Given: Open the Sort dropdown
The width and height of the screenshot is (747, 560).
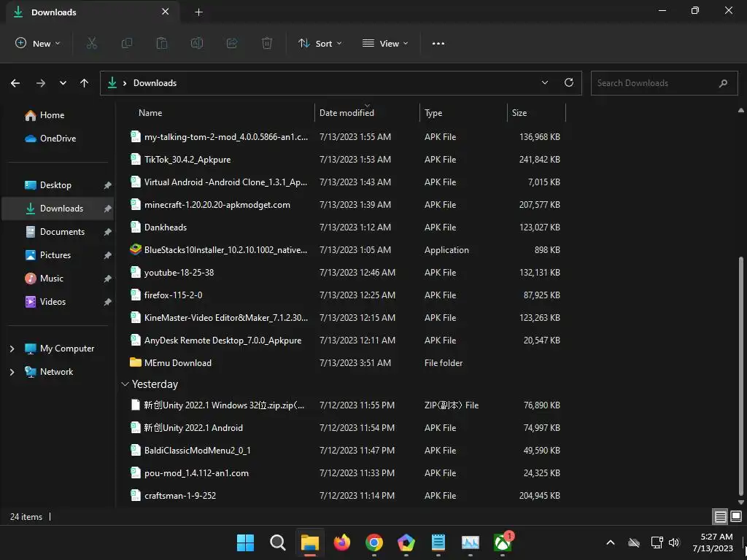Looking at the screenshot, I should point(320,43).
